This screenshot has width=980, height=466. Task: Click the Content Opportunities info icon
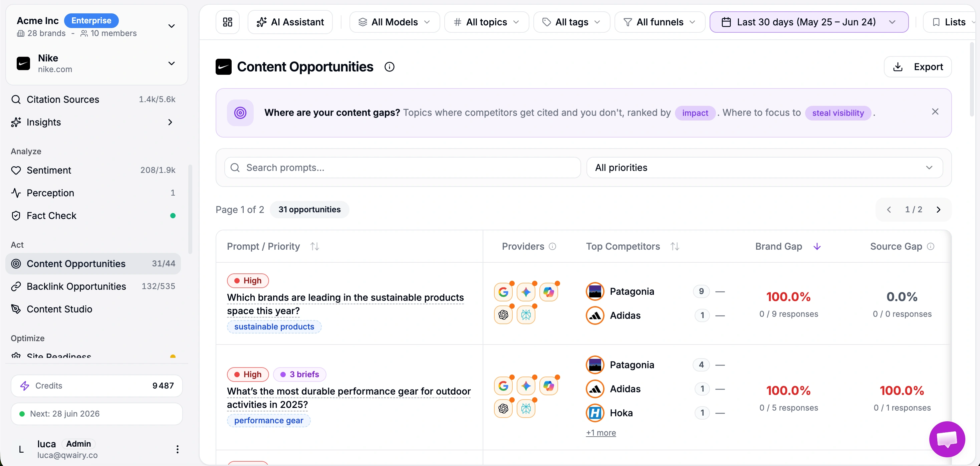click(x=389, y=67)
